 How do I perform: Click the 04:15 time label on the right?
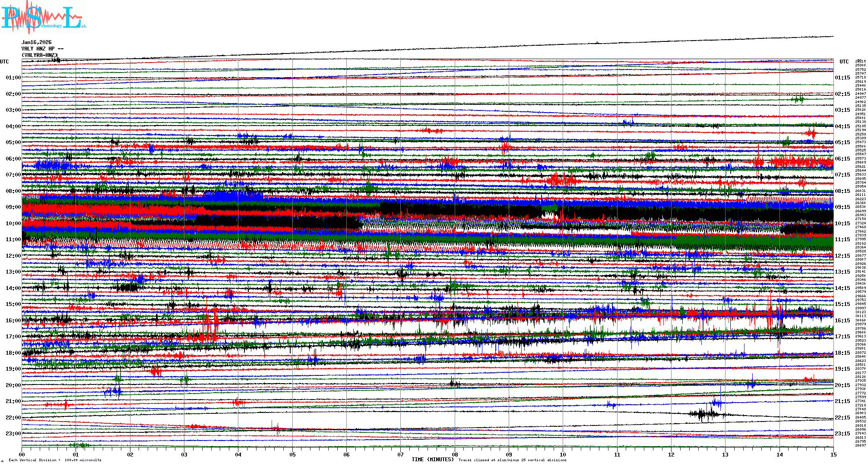coord(842,126)
